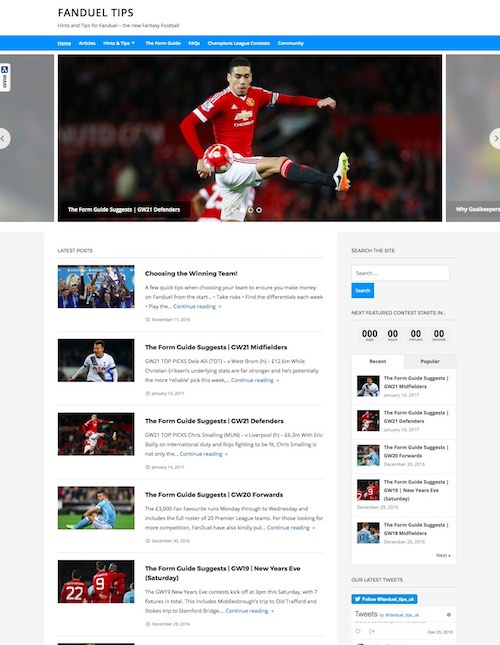Open sidebar thumbnail for GW21 Defenders
The image size is (500, 645).
click(368, 421)
